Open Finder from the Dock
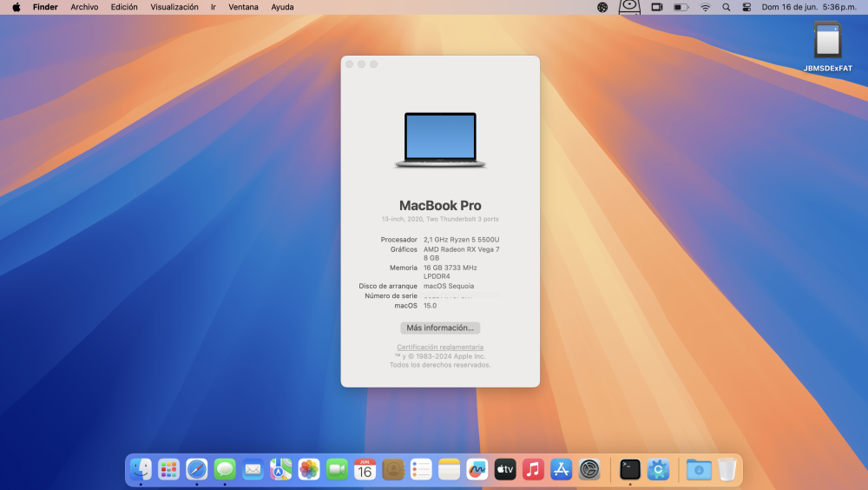The height and width of the screenshot is (490, 868). click(x=141, y=469)
